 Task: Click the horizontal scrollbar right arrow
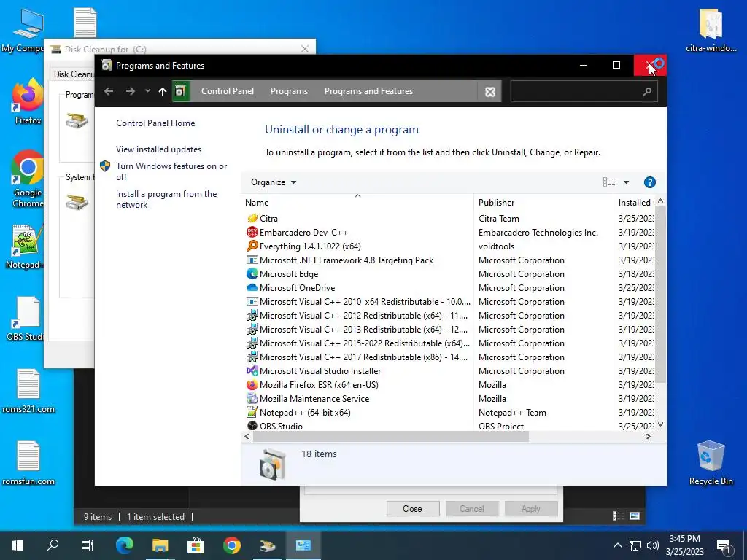click(x=648, y=436)
